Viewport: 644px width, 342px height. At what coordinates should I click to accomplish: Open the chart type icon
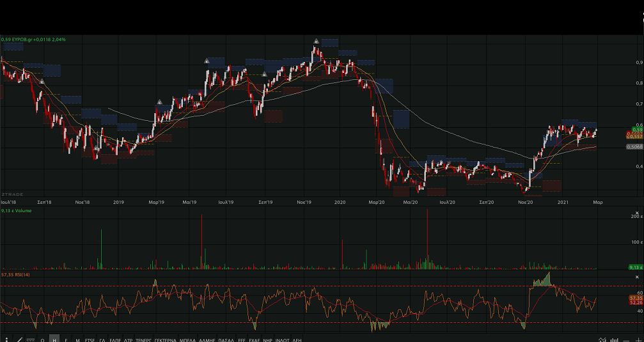point(602,339)
